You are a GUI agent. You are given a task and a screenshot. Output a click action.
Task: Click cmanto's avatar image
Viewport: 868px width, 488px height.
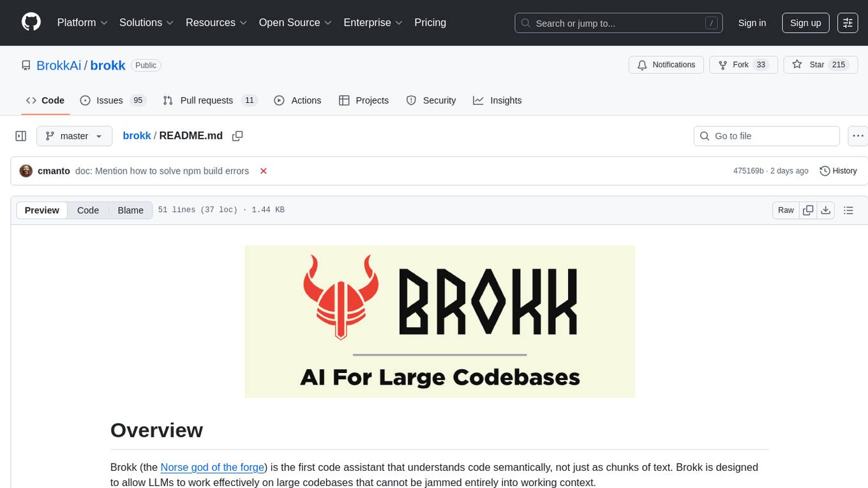pos(26,171)
